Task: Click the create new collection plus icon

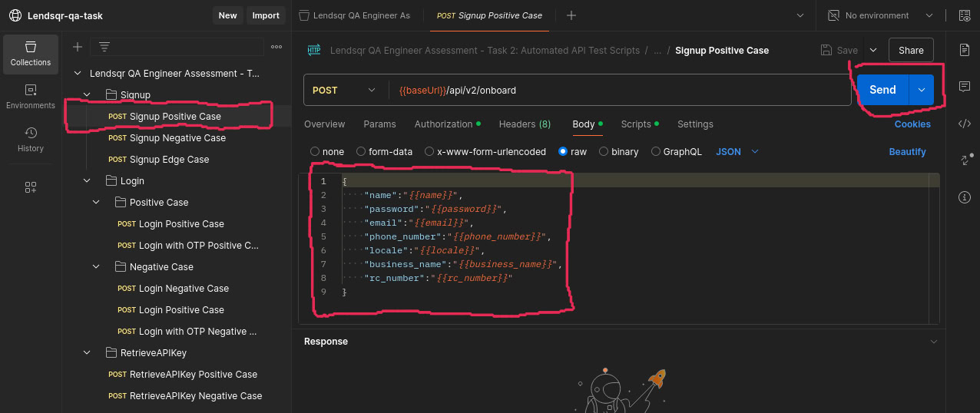Action: point(77,47)
